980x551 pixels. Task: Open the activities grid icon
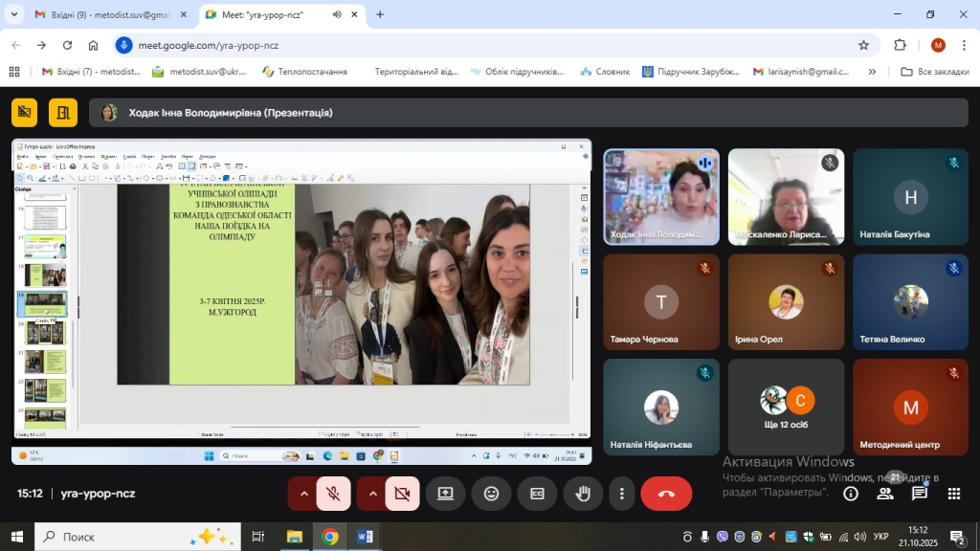(x=954, y=494)
